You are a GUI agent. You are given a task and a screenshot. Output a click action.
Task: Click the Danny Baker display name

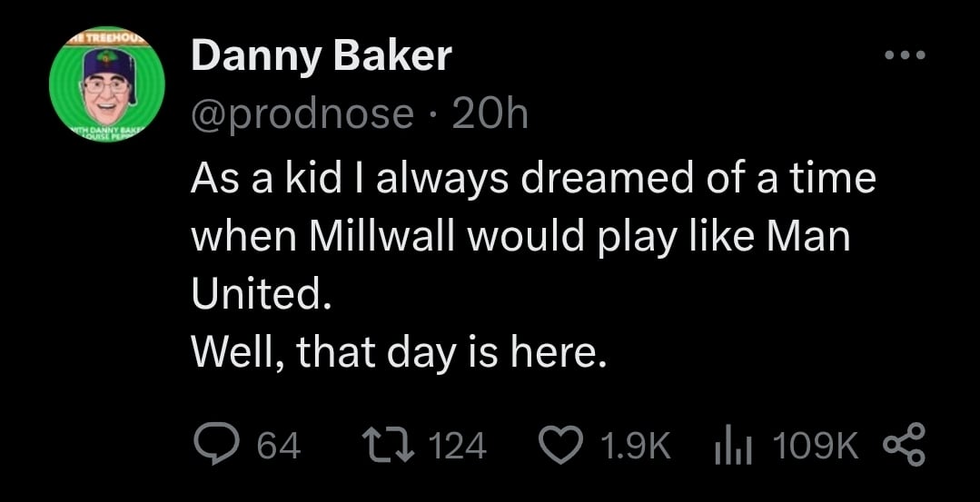(x=321, y=58)
